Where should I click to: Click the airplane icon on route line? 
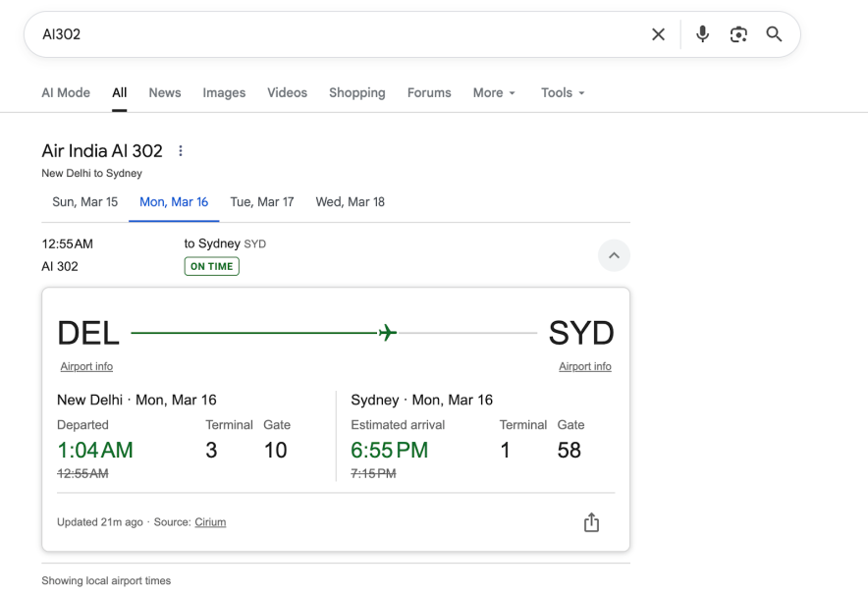pyautogui.click(x=388, y=333)
